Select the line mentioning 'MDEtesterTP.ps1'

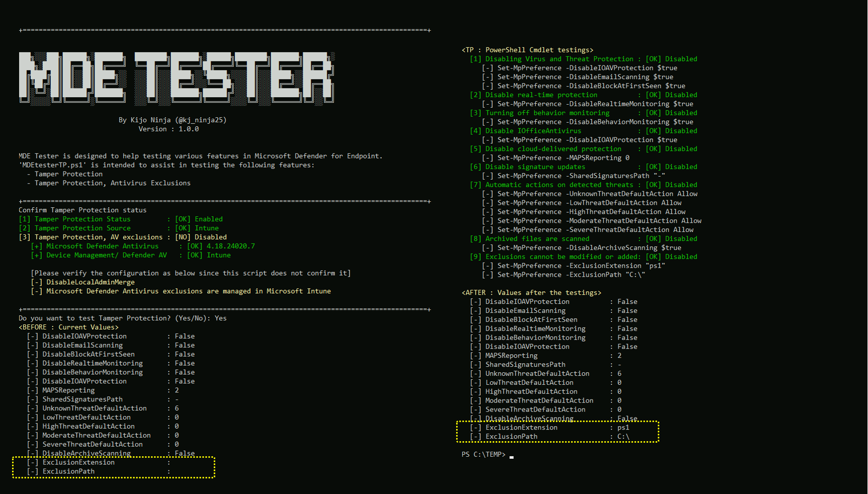pos(166,165)
